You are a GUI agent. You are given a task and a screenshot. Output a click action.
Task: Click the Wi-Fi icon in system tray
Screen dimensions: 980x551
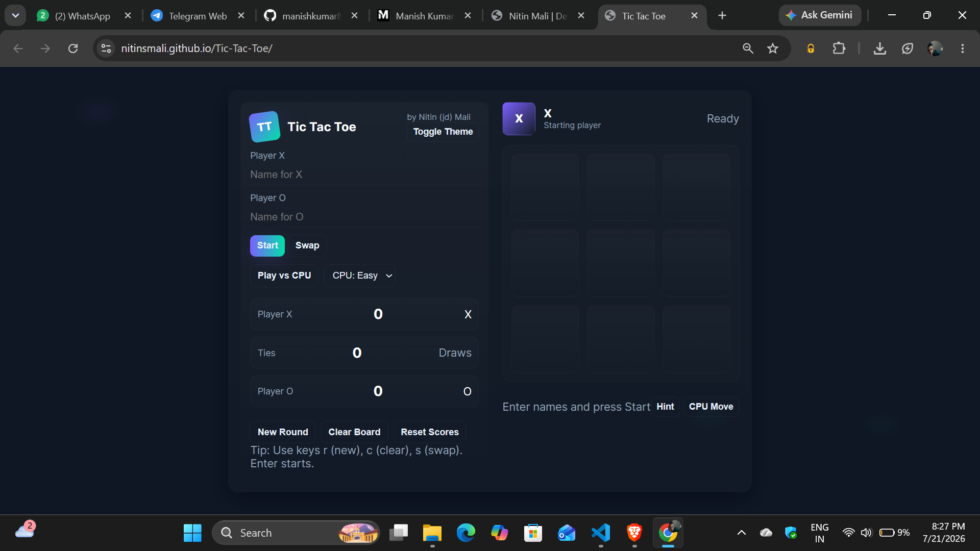(x=848, y=533)
